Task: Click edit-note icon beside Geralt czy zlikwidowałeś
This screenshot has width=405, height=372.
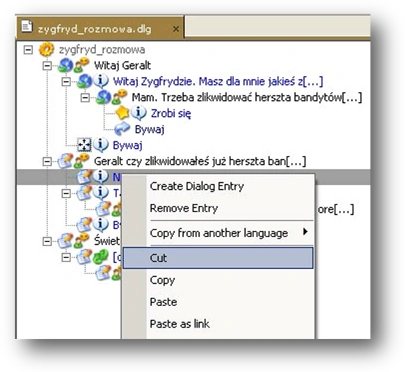Action: 65,161
